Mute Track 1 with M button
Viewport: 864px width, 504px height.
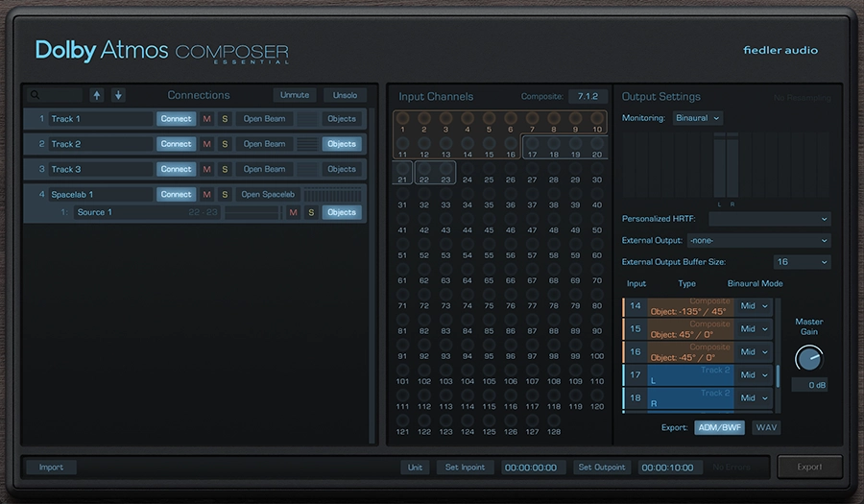206,118
